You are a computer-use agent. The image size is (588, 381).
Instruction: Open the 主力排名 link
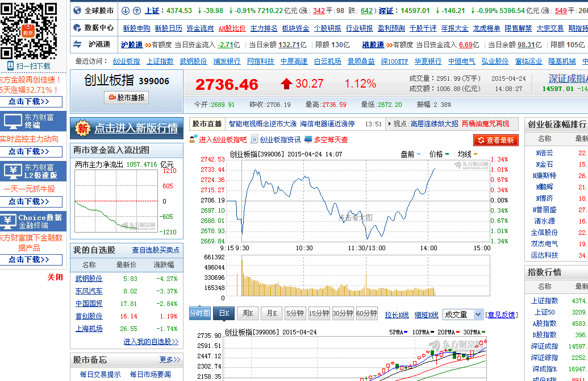(264, 28)
